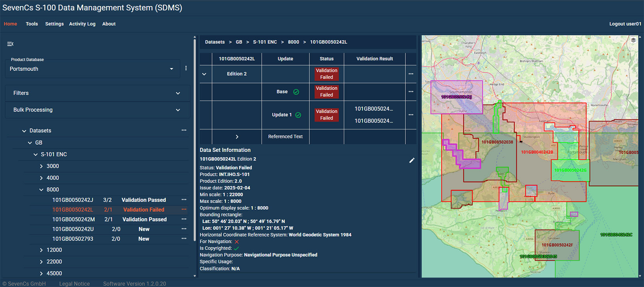Open Product Database three-dot options menu

(186, 68)
